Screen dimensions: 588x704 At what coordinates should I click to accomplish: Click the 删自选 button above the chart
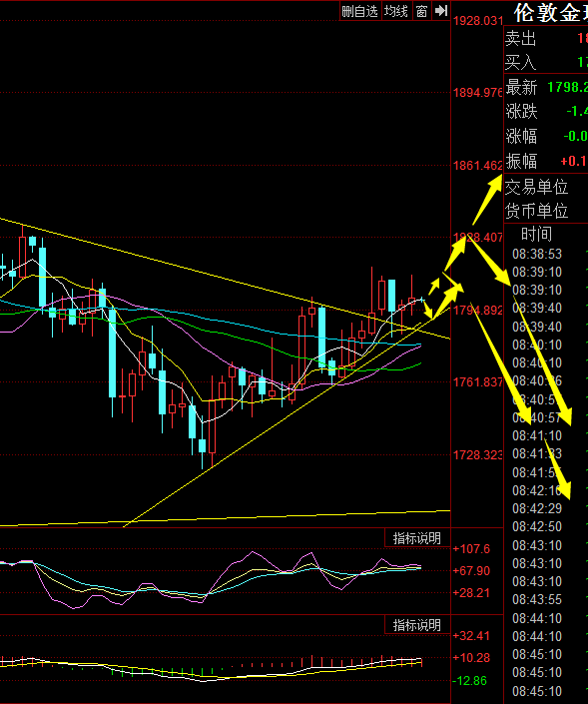point(360,11)
